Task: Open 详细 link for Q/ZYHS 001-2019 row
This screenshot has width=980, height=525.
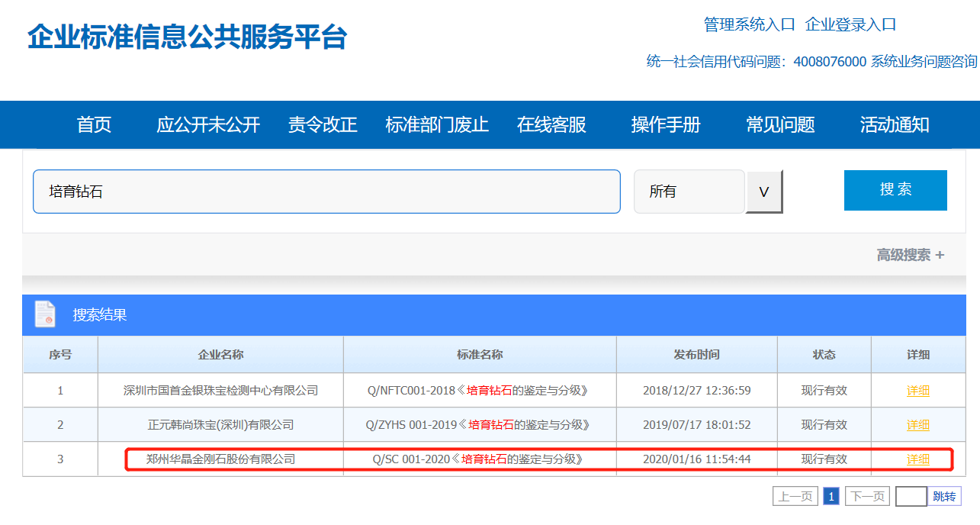Action: 918,424
